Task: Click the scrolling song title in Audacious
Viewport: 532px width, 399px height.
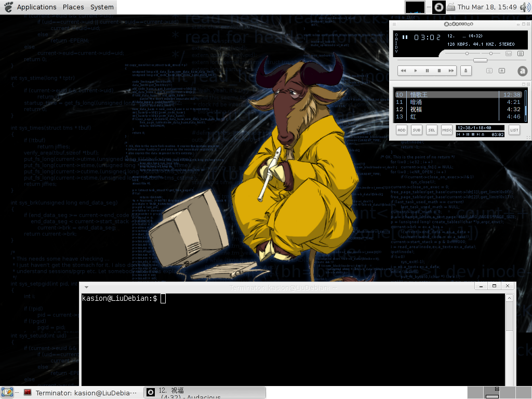Action: (x=465, y=36)
